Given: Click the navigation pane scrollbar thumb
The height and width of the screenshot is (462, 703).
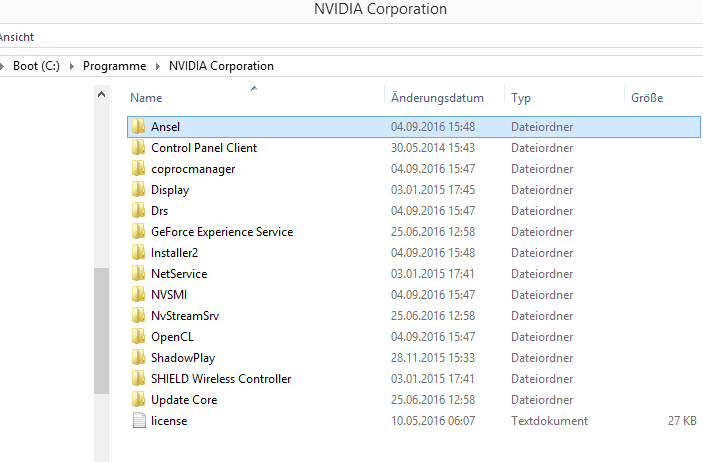Looking at the screenshot, I should [x=101, y=331].
